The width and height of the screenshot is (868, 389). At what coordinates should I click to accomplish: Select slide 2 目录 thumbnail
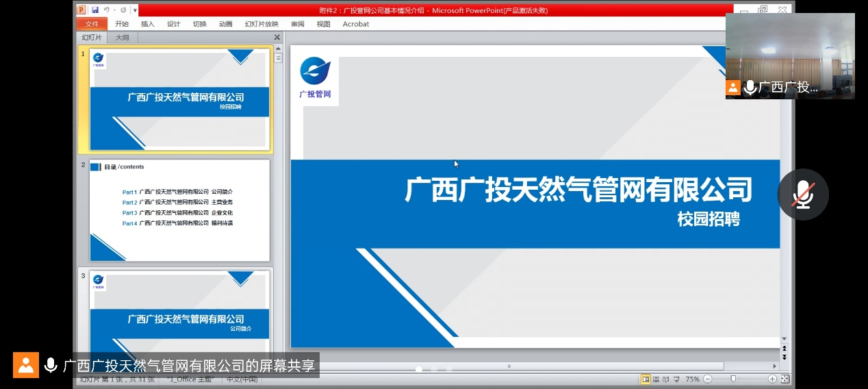tap(179, 210)
